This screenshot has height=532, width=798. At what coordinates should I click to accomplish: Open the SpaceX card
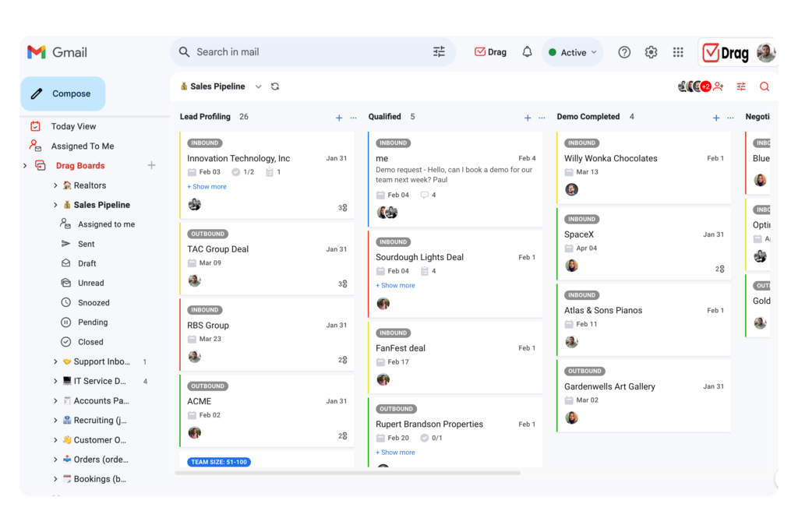pyautogui.click(x=644, y=244)
